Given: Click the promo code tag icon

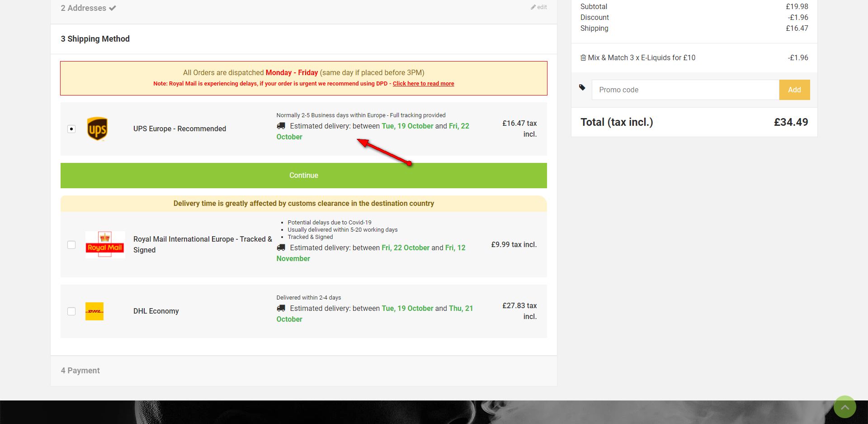Looking at the screenshot, I should coord(582,87).
